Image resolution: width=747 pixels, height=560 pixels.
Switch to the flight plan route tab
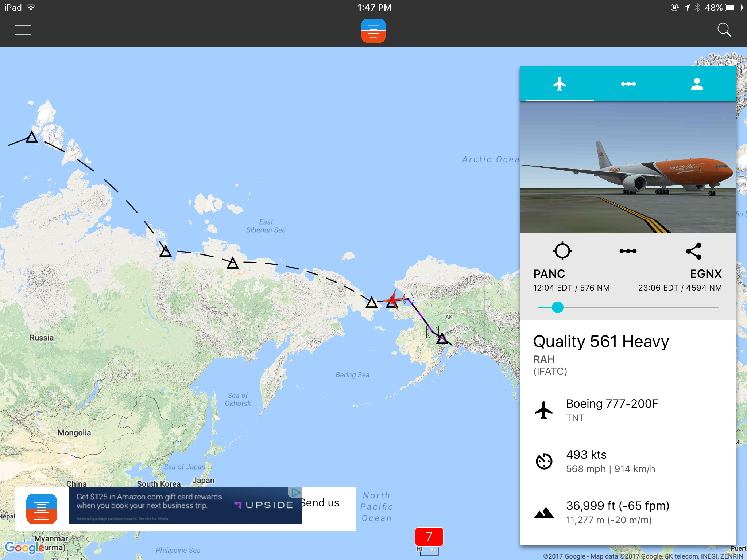coord(628,84)
